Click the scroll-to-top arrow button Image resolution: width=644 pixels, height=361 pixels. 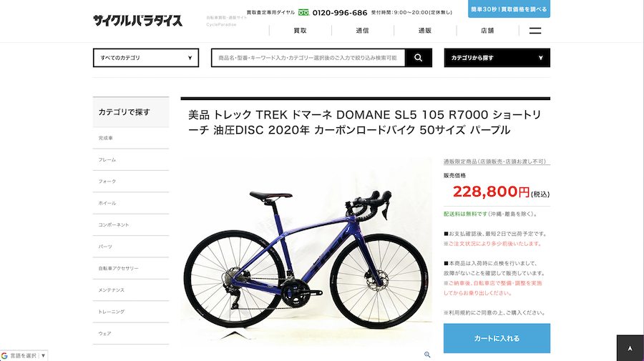tap(630, 348)
